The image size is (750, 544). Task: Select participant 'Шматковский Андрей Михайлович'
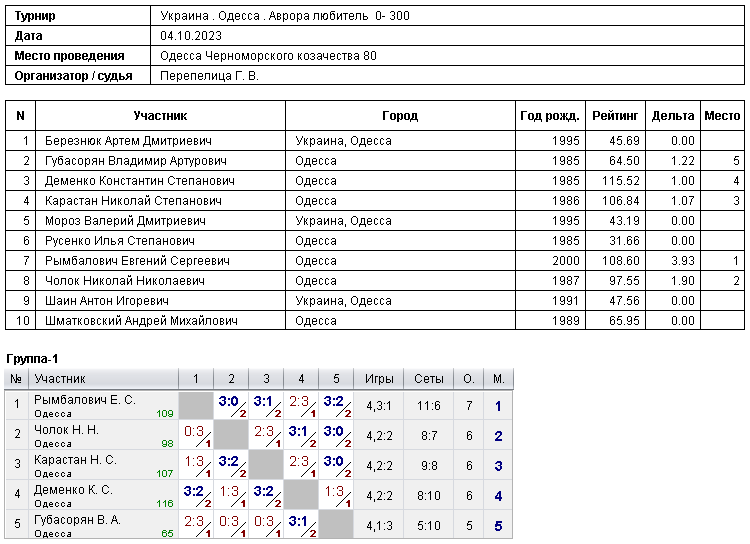(x=141, y=321)
